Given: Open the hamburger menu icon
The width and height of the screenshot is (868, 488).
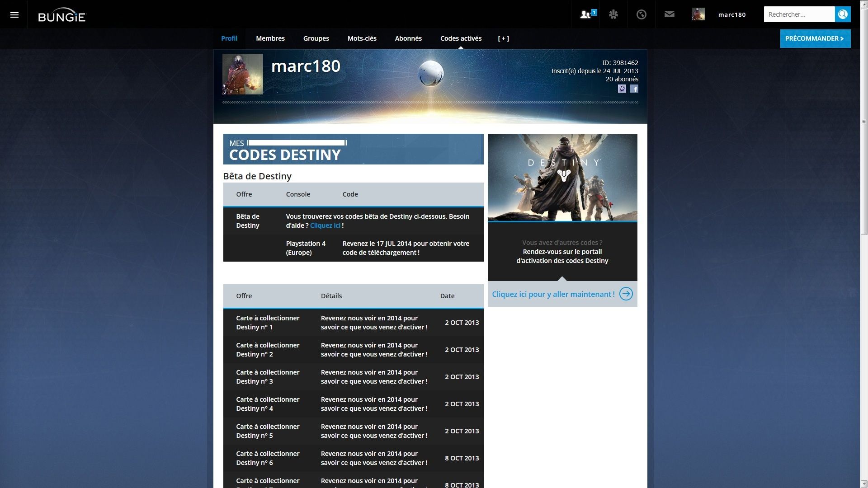Looking at the screenshot, I should 14,14.
